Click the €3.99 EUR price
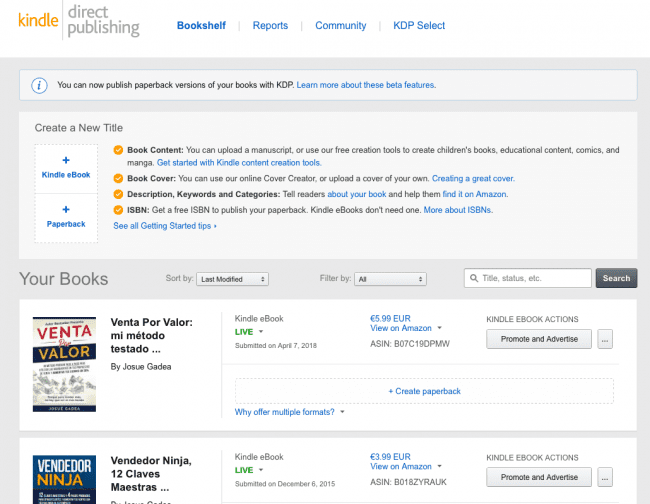This screenshot has height=504, width=650. [x=390, y=457]
